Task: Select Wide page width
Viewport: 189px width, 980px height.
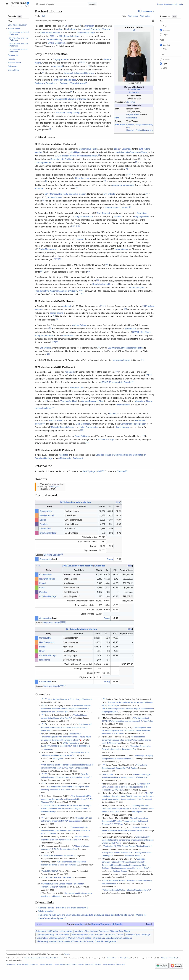Action: pos(161,49)
